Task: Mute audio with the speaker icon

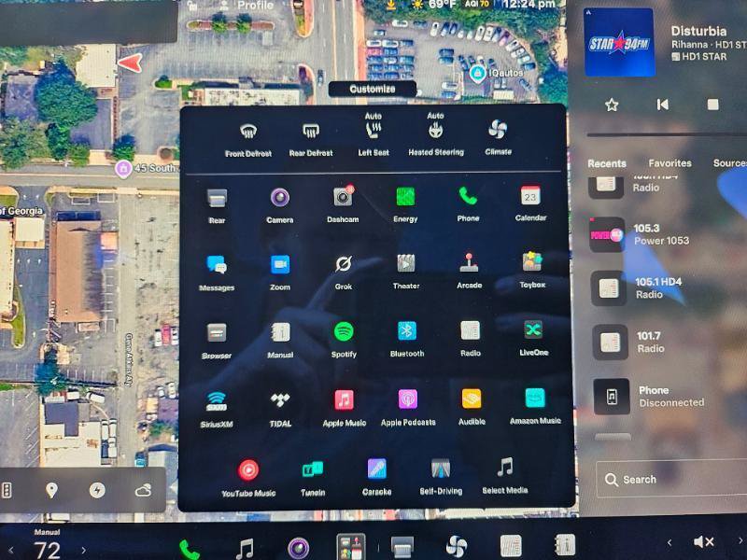Action: tap(704, 542)
